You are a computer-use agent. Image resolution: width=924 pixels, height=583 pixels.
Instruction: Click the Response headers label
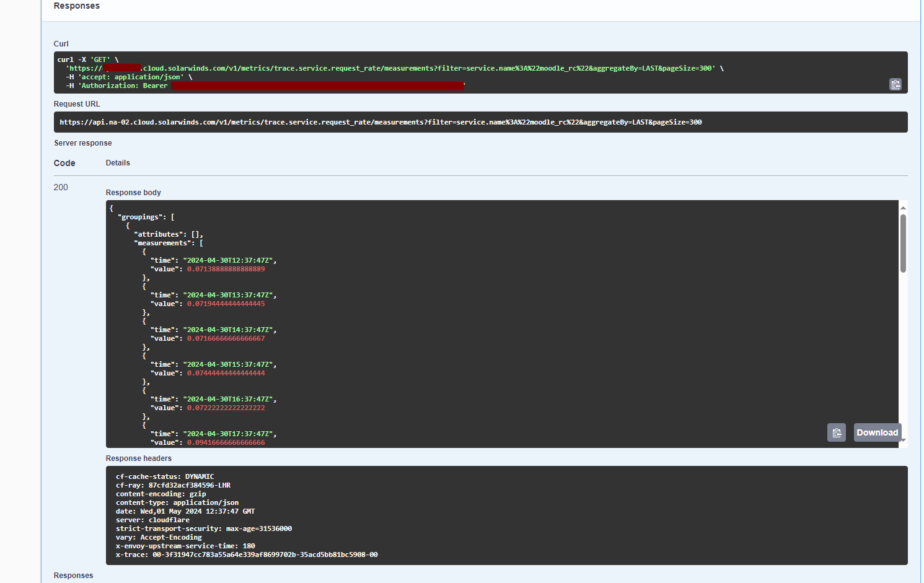coord(139,458)
